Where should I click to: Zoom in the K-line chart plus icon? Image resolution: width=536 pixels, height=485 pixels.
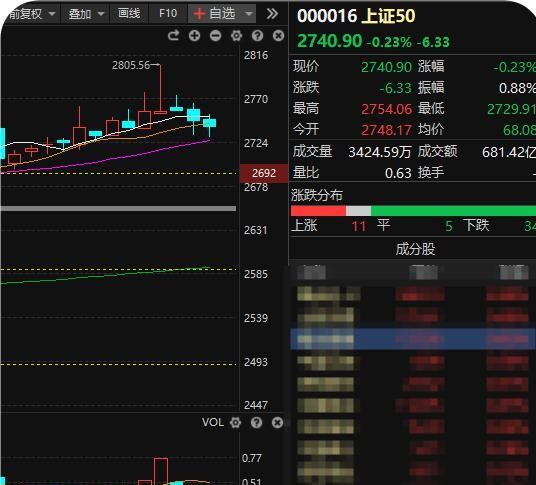pyautogui.click(x=195, y=36)
